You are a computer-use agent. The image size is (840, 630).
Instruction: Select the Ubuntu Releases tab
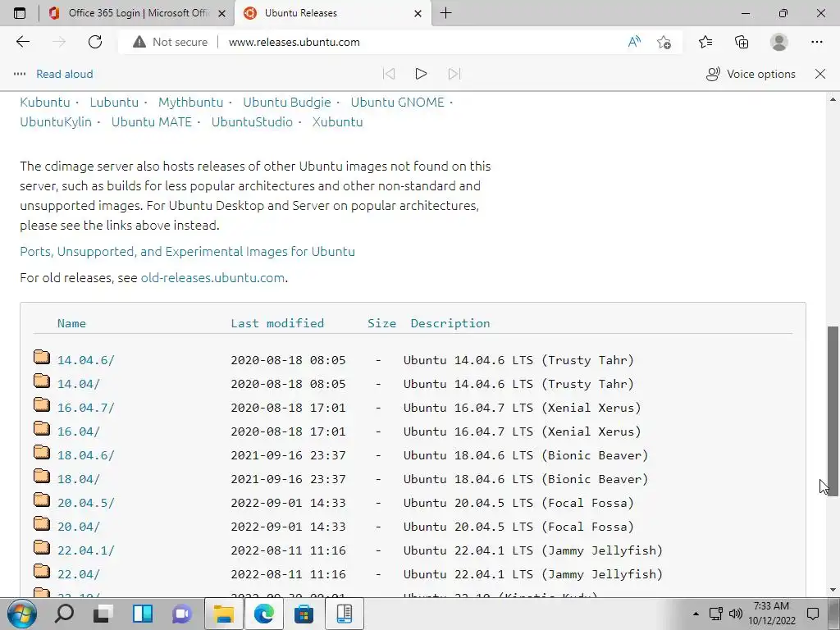coord(333,13)
